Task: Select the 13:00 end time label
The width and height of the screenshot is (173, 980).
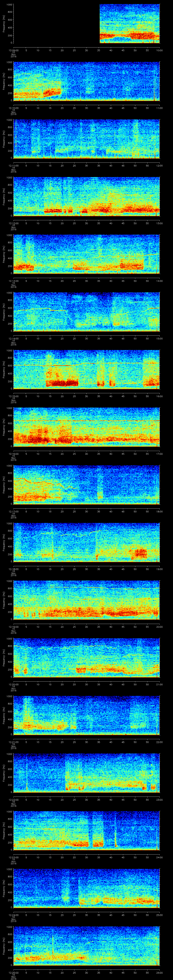Action: coord(159,224)
